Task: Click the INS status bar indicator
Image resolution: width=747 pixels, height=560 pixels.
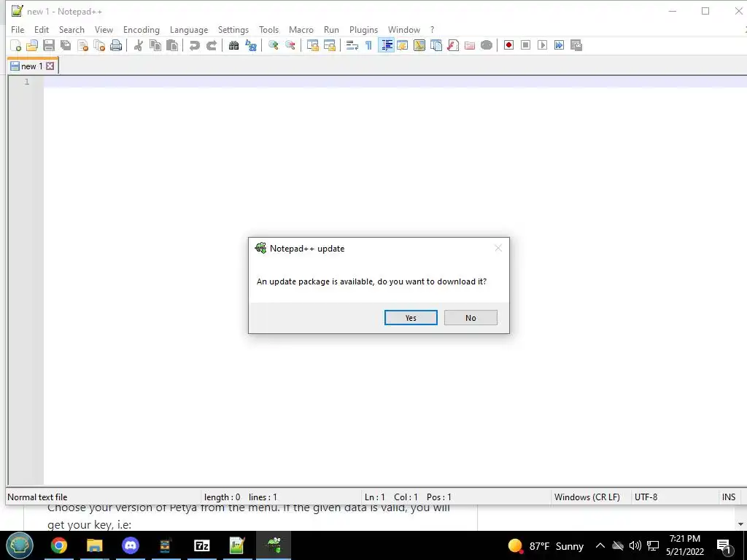Action: click(729, 497)
